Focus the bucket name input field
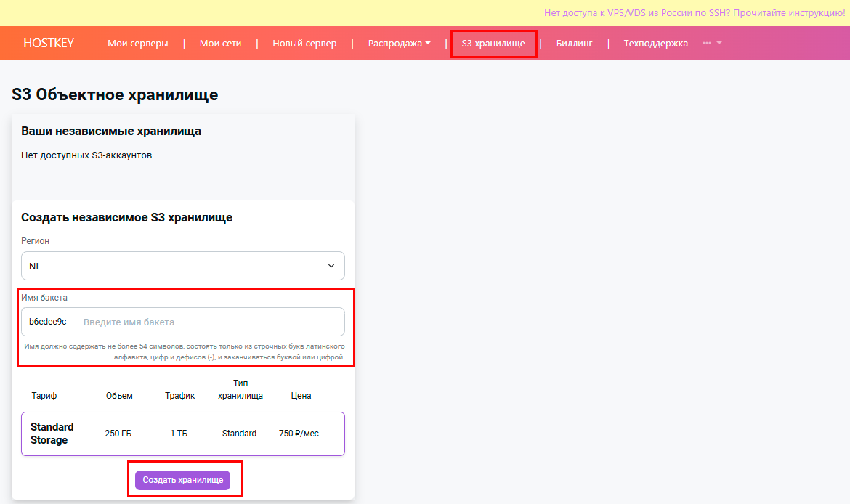 (211, 322)
